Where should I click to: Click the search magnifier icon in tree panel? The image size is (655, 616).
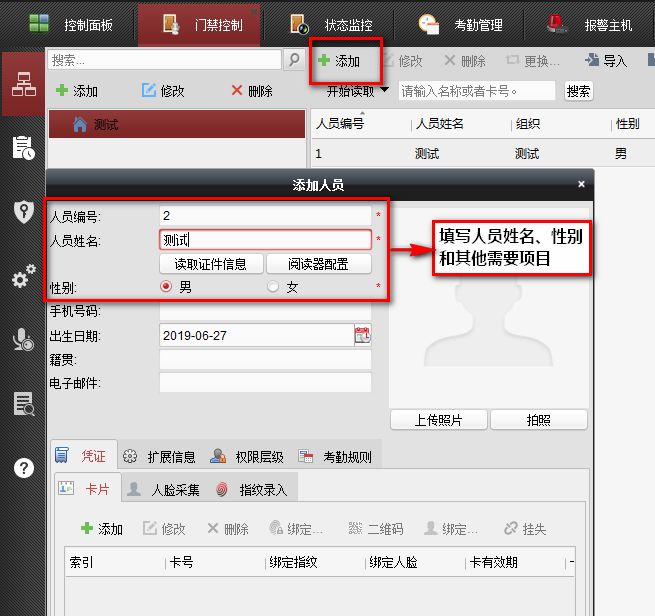click(294, 61)
